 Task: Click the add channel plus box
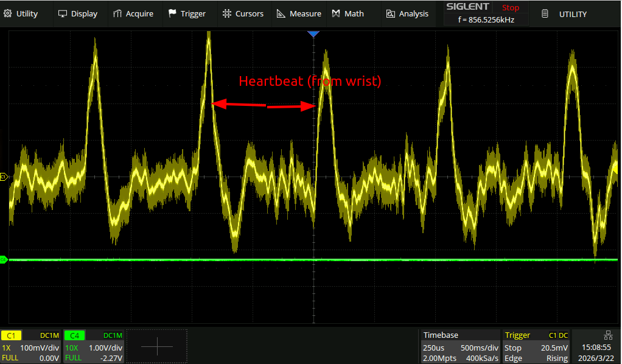[157, 346]
